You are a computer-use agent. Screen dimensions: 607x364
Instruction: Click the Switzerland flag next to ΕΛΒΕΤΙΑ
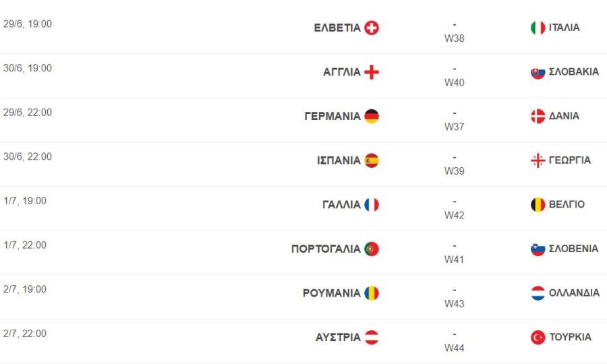tap(372, 28)
